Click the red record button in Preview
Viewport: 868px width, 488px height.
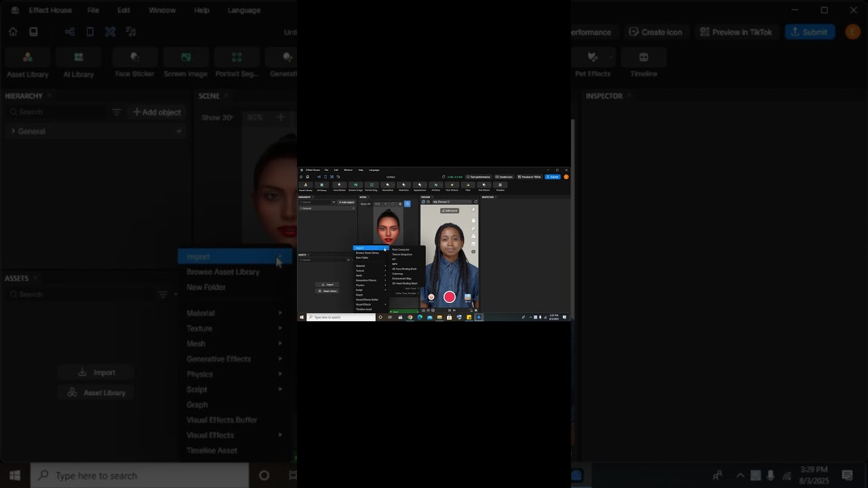[450, 297]
